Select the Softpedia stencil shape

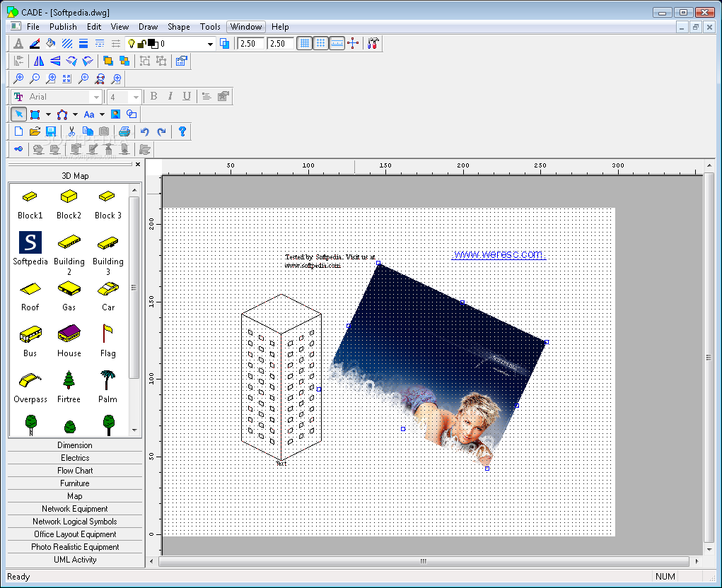pos(30,249)
